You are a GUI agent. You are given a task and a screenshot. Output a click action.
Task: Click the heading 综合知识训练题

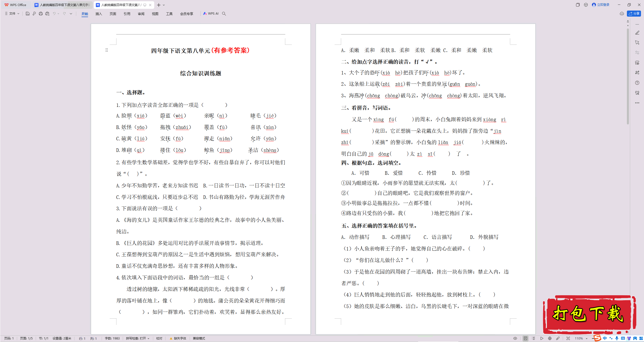pos(200,73)
